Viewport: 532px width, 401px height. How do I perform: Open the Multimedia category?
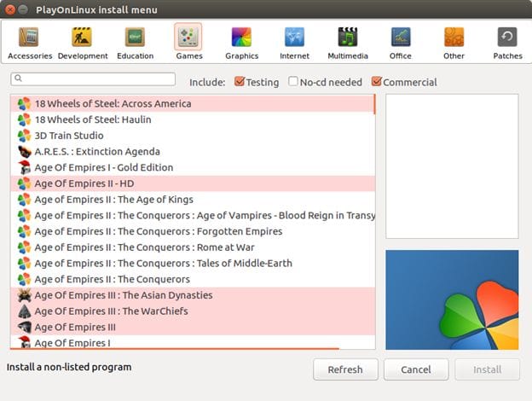click(348, 43)
